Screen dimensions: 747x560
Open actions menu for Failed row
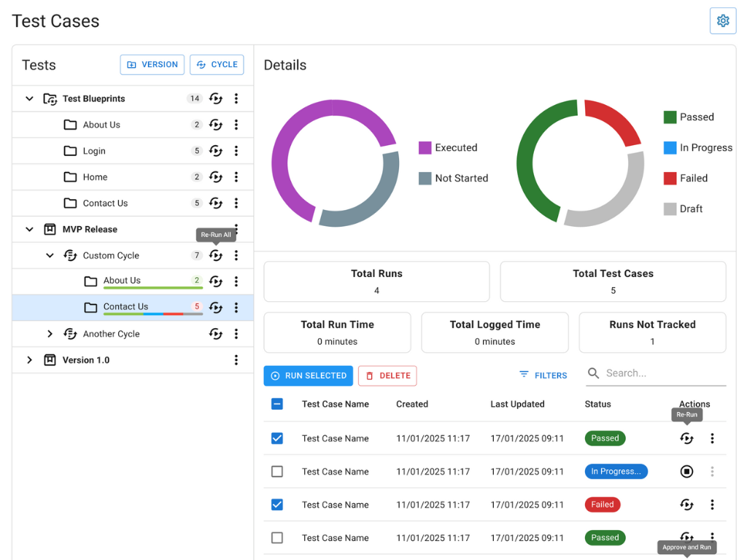tap(712, 505)
